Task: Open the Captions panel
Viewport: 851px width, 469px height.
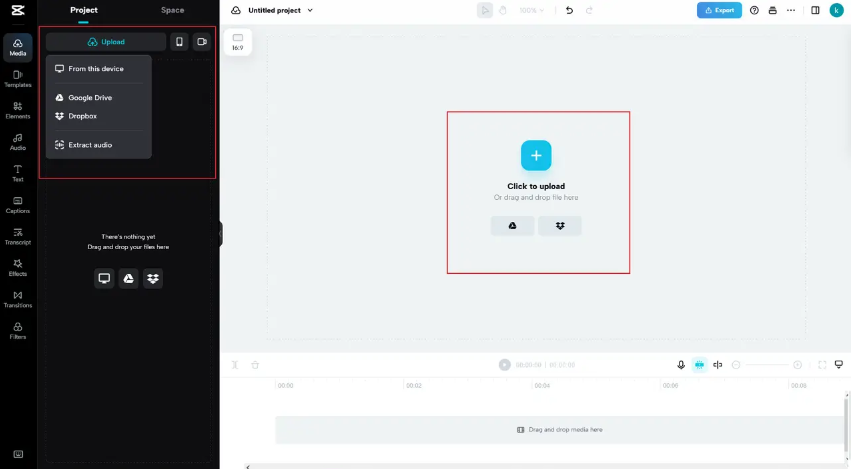Action: (17, 205)
